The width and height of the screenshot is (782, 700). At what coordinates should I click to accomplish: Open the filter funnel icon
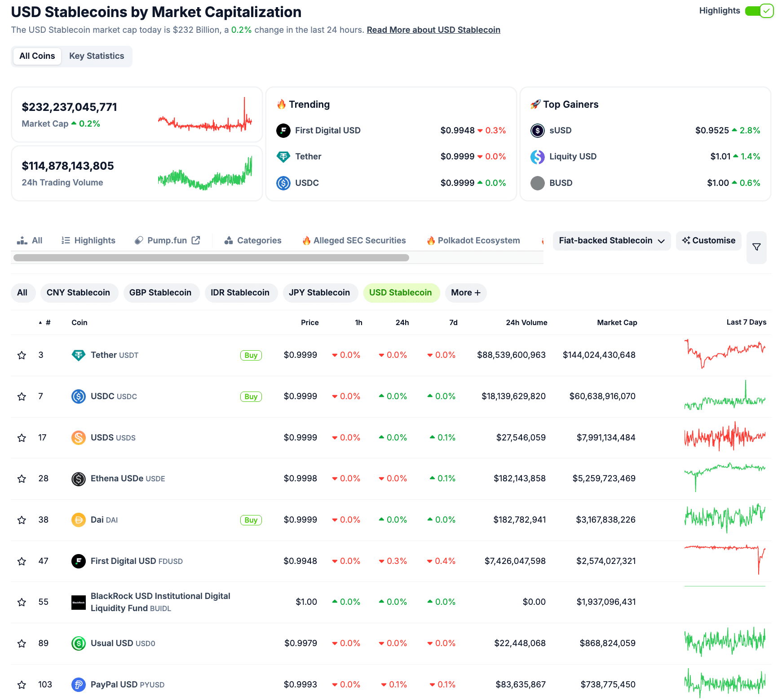click(756, 247)
